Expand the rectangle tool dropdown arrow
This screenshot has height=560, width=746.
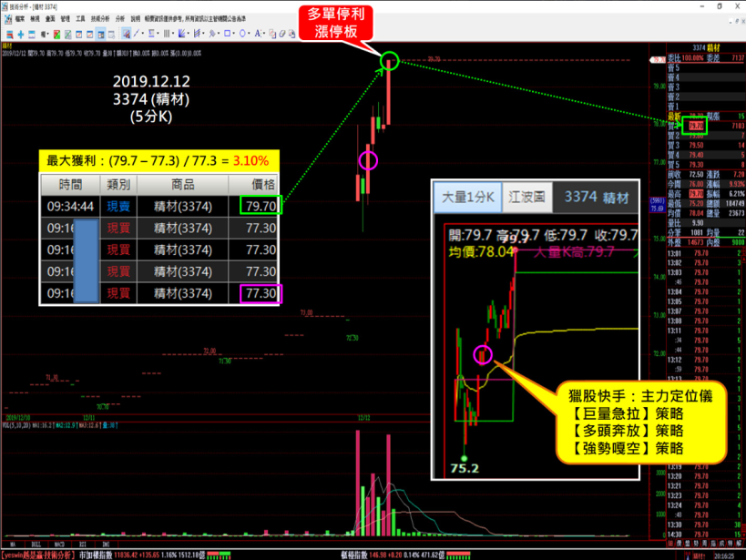[233, 34]
